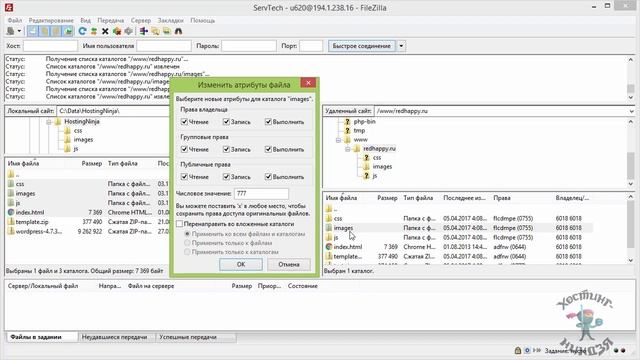Viewport: 640px width, 360px height.
Task: Cancel the current operation
Action: tap(105, 31)
